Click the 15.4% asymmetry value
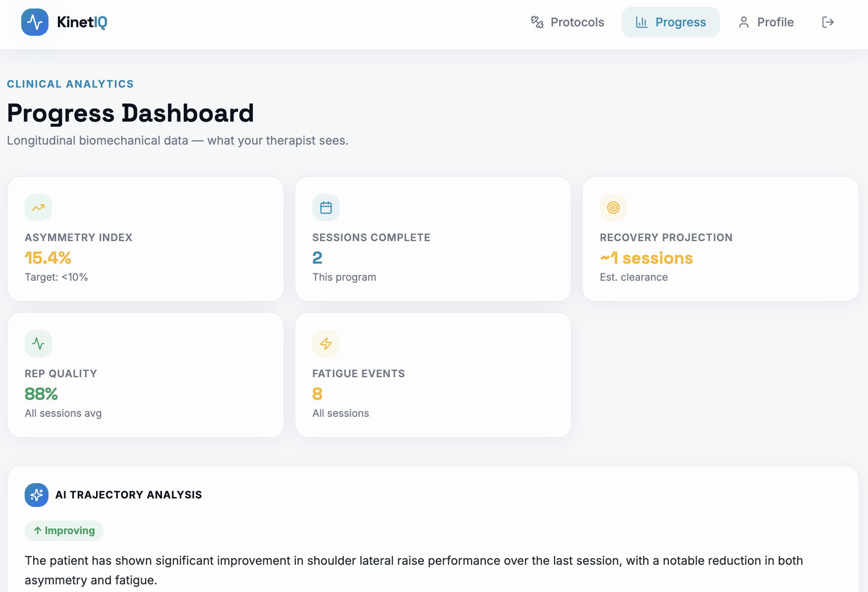 (48, 258)
